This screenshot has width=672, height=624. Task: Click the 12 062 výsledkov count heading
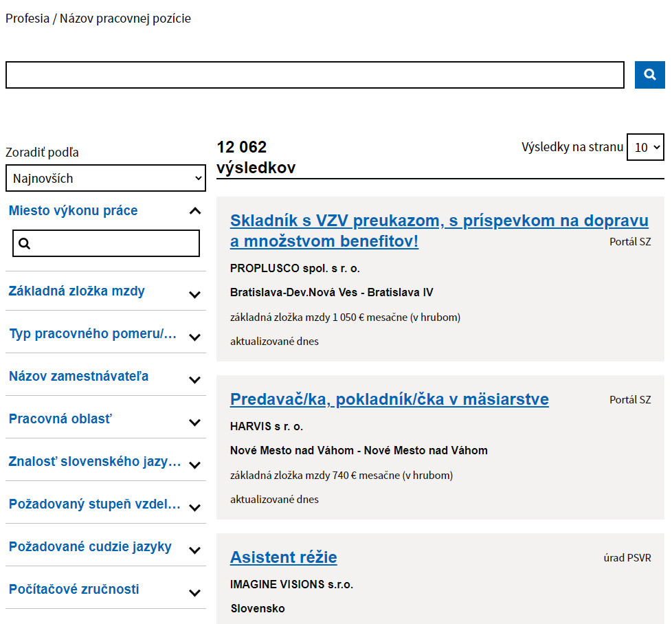coord(256,157)
